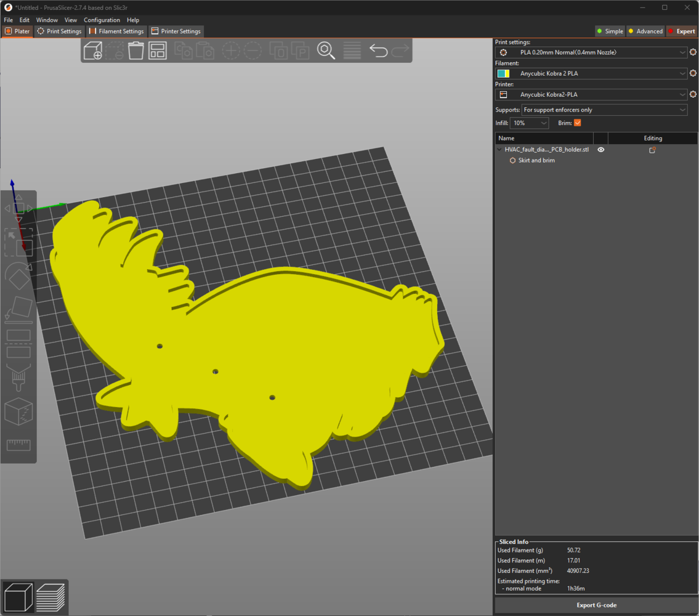The image size is (699, 616).
Task: Select the Place on face tool
Action: point(18,310)
